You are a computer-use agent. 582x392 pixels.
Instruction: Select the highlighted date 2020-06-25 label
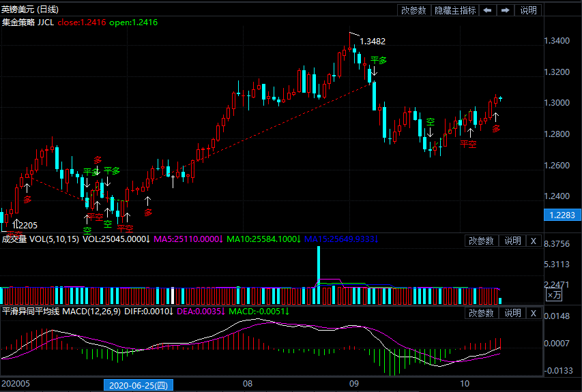139,385
